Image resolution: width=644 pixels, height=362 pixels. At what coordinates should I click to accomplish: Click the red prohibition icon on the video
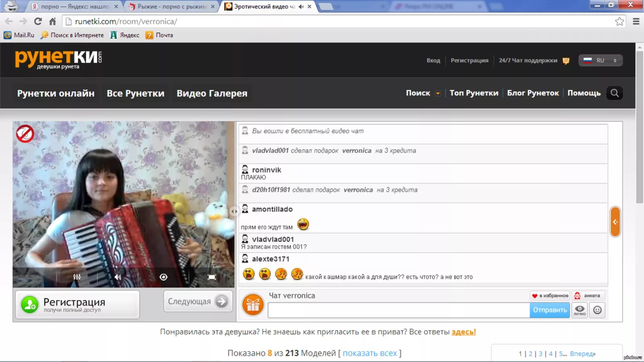[x=25, y=134]
